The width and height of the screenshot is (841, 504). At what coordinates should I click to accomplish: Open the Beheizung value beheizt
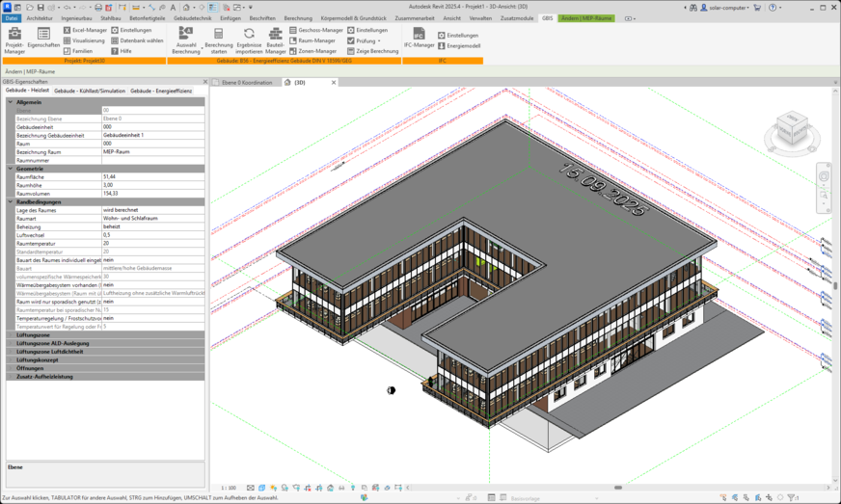coord(152,226)
